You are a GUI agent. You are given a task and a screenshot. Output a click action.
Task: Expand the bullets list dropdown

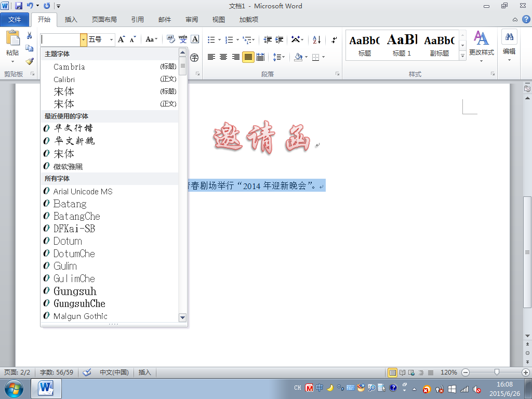[220, 39]
